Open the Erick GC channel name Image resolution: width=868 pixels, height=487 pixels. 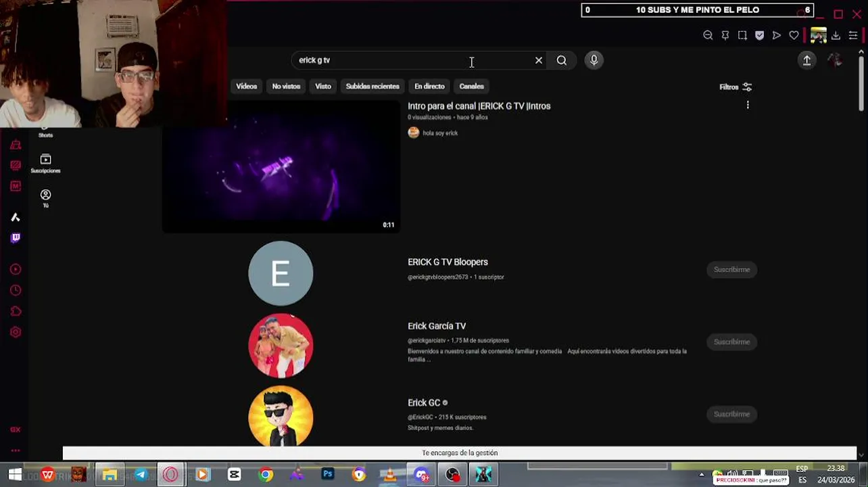[424, 402]
